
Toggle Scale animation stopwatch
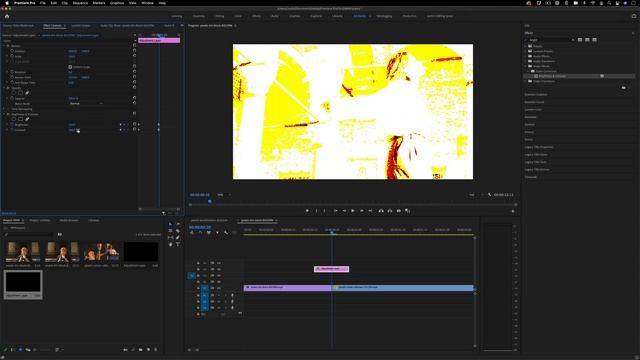12,56
